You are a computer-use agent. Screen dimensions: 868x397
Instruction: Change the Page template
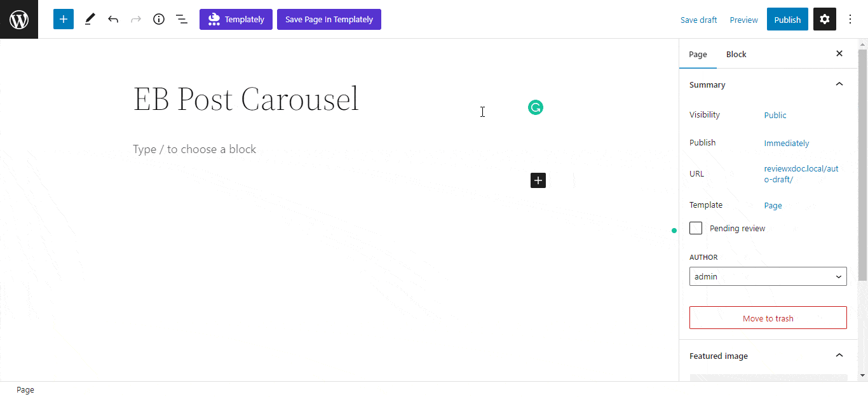point(773,205)
